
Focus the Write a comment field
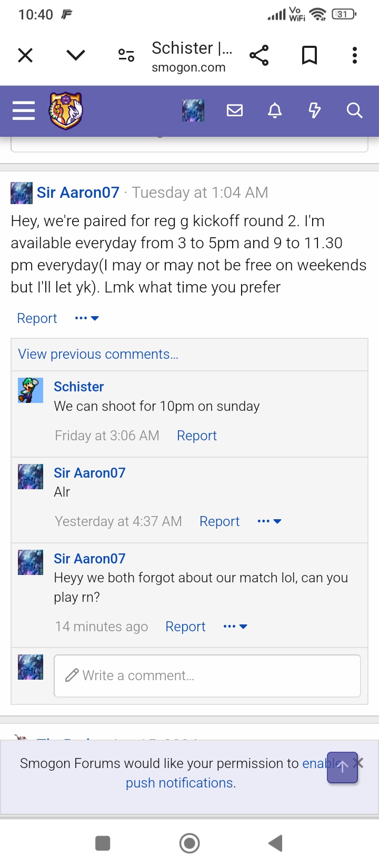point(207,676)
